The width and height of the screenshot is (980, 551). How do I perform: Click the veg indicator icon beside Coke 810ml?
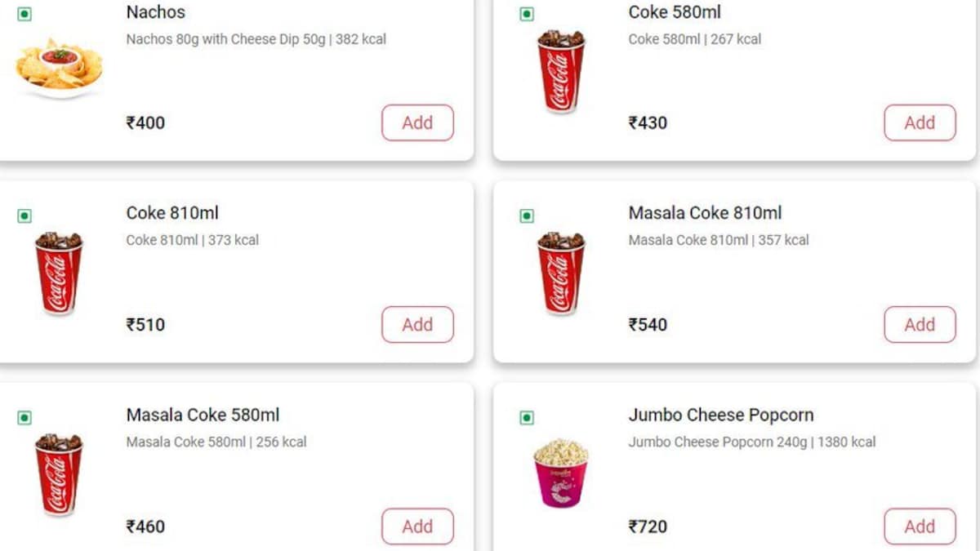coord(23,214)
